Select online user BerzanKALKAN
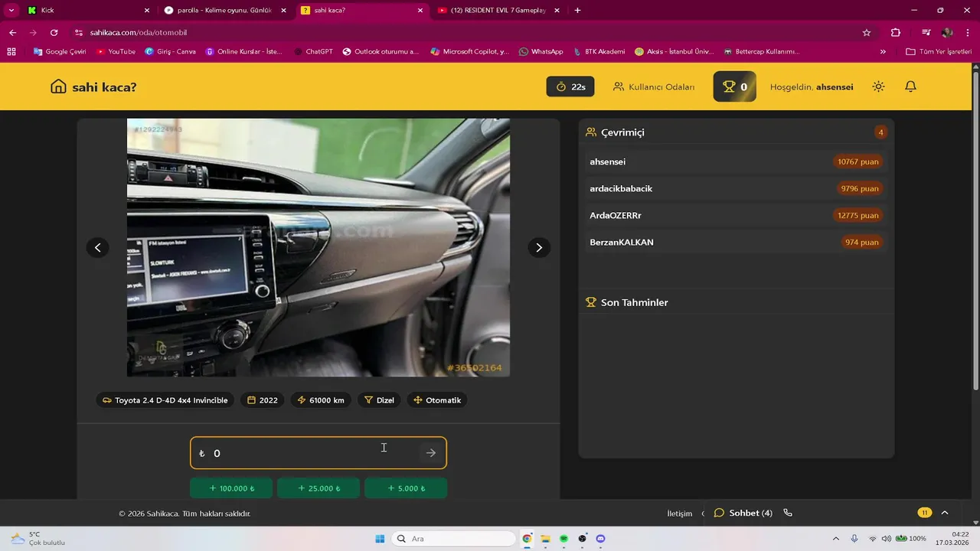980x551 pixels. [736, 242]
